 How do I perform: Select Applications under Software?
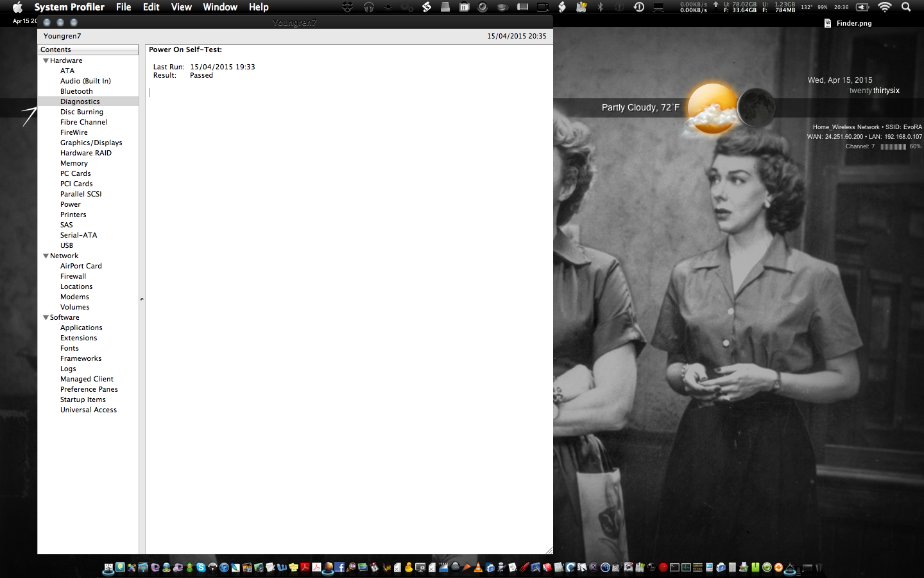[81, 328]
